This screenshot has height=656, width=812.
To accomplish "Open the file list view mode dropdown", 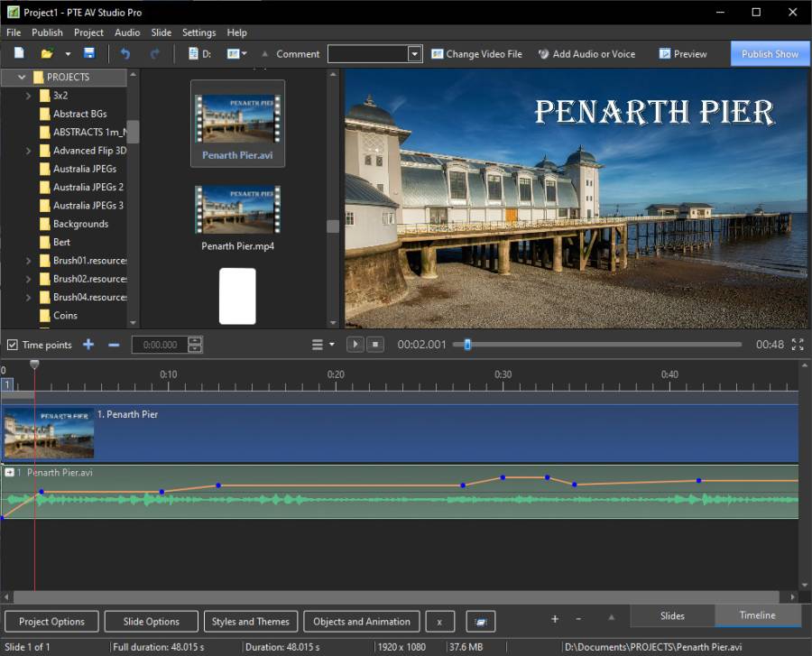I will click(236, 54).
